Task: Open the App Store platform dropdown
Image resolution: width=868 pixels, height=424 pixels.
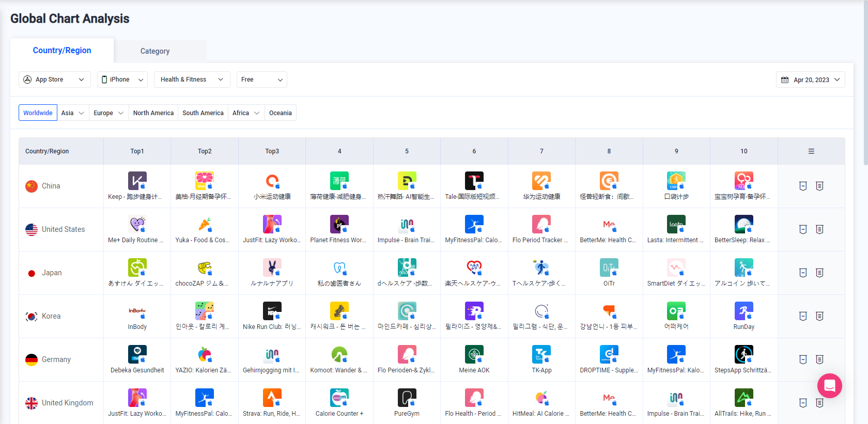Action: [55, 80]
